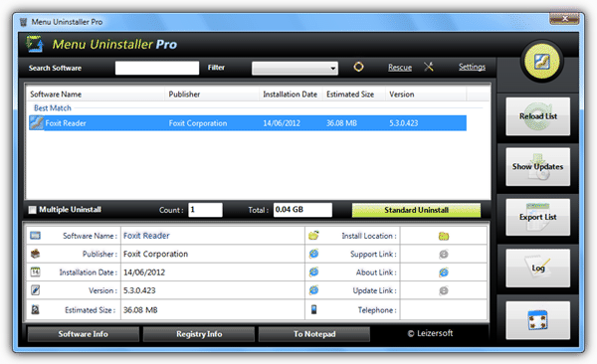The height and width of the screenshot is (364, 597).
Task: Click the Publisher row icon
Action: (35, 254)
